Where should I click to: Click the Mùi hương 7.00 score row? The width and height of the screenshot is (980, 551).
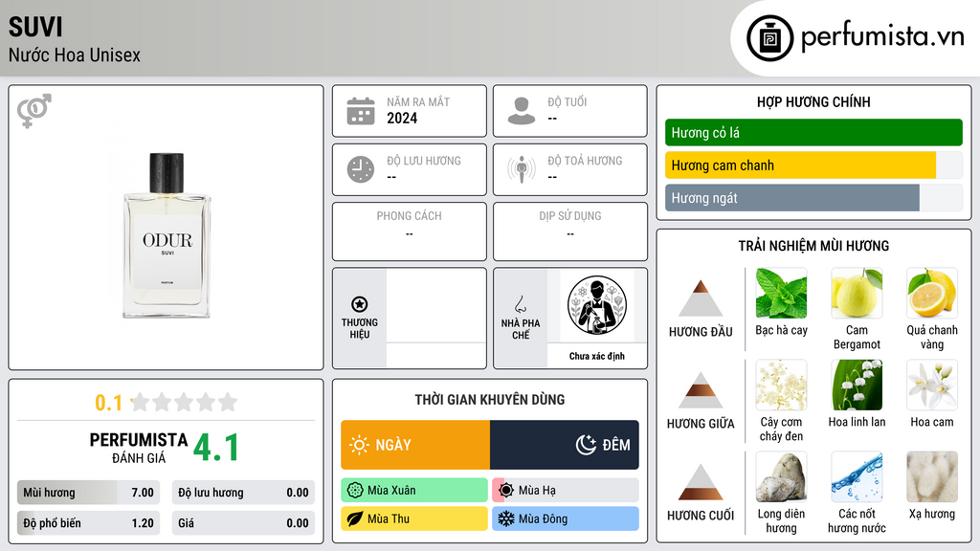89,493
